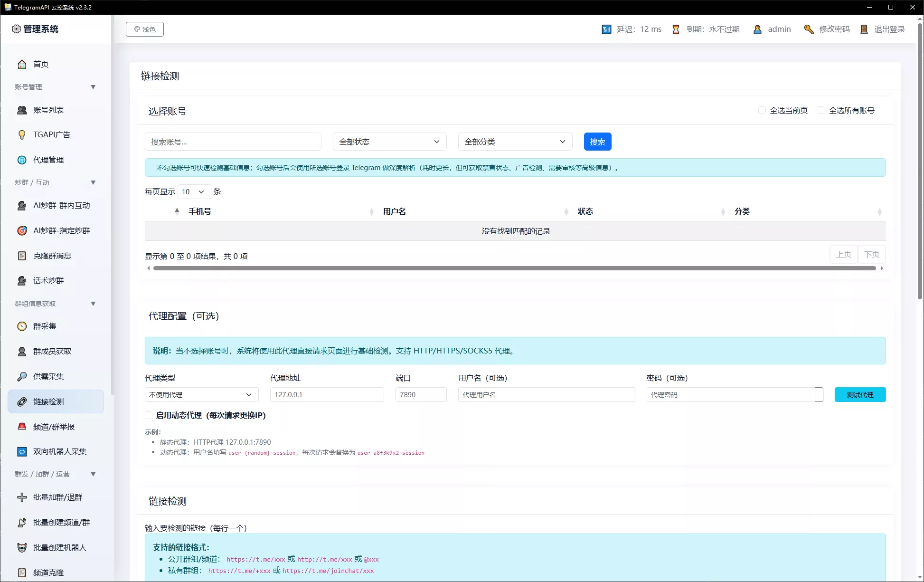Open 克隆群消息 menu item

tap(56, 256)
